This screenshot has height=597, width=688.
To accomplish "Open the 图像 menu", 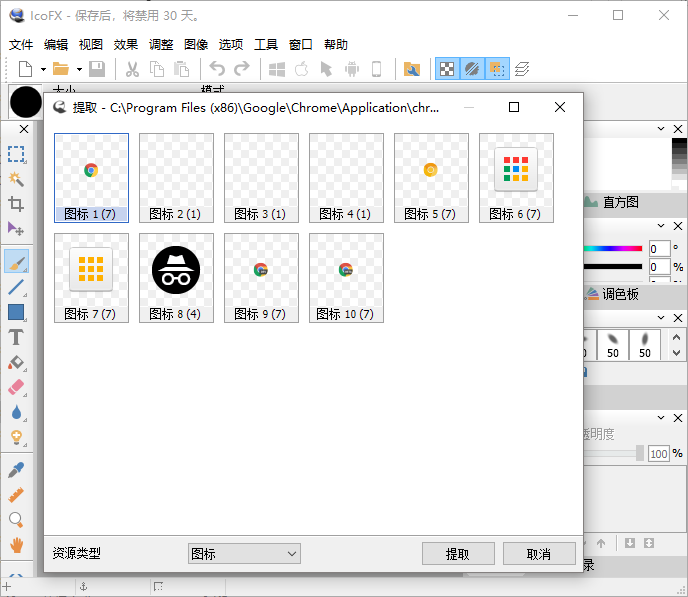I will 196,44.
